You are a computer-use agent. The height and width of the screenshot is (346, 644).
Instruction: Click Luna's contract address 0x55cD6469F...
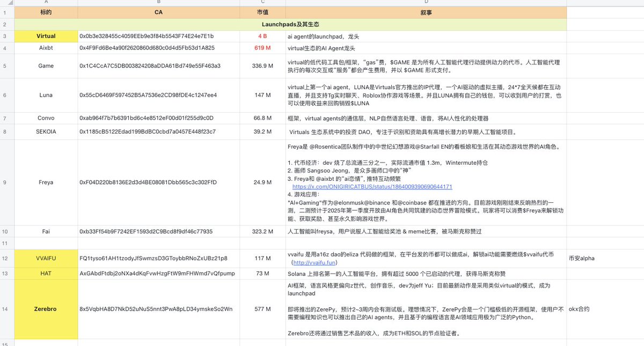click(148, 95)
